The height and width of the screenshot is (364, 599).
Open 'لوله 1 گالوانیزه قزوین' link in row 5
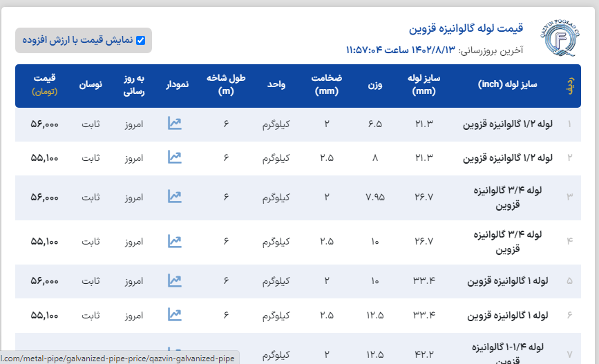coord(511,281)
